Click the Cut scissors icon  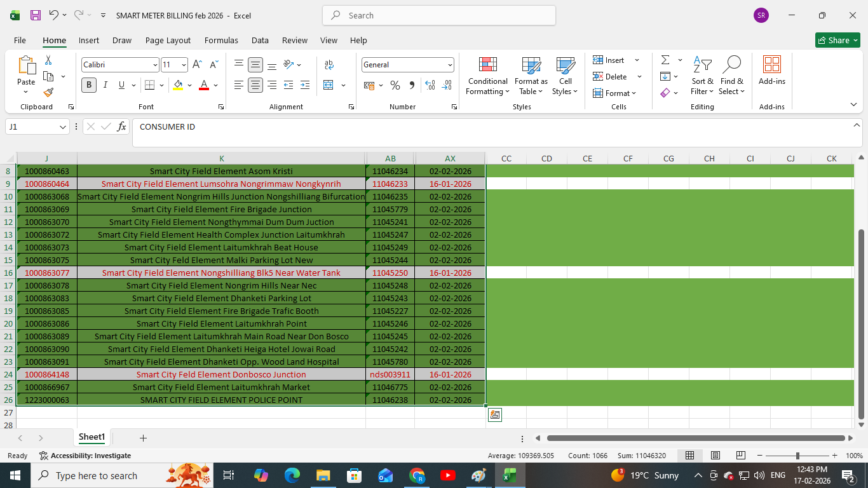point(48,60)
